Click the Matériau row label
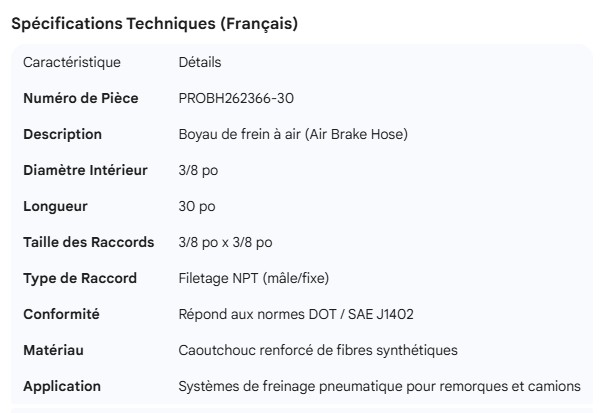The width and height of the screenshot is (603, 413). [x=54, y=350]
